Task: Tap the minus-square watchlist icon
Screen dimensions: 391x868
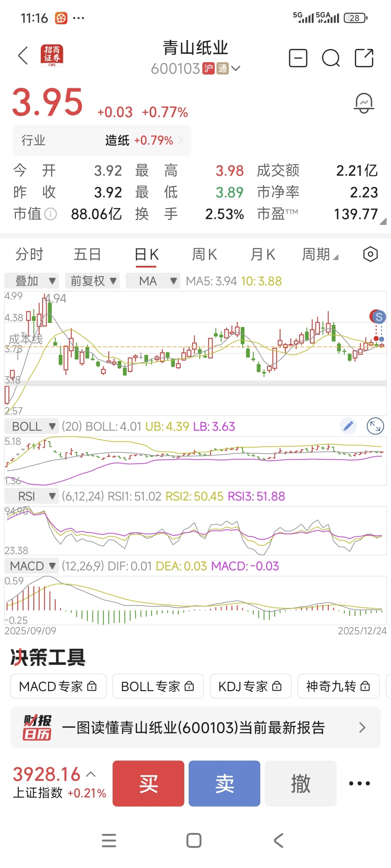Action: (x=298, y=58)
